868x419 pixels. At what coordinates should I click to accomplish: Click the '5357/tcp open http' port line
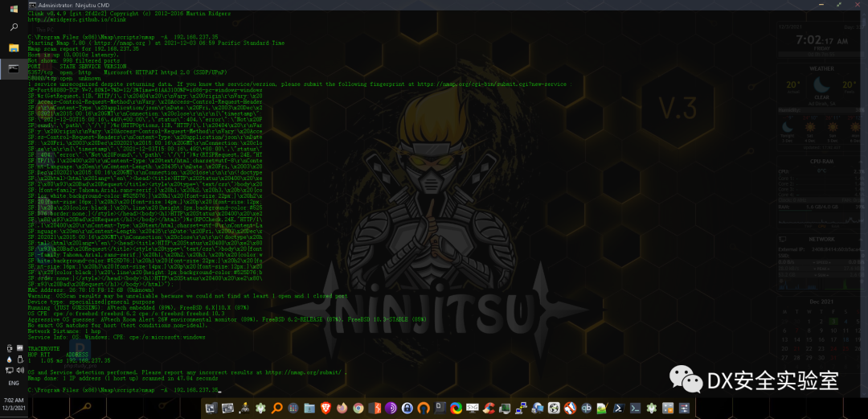pyautogui.click(x=127, y=72)
